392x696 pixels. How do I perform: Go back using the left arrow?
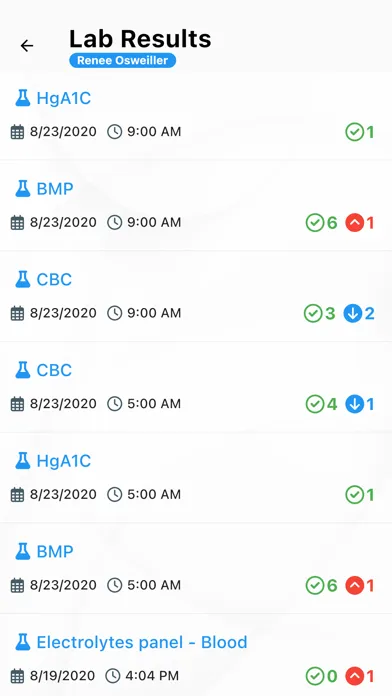27,46
